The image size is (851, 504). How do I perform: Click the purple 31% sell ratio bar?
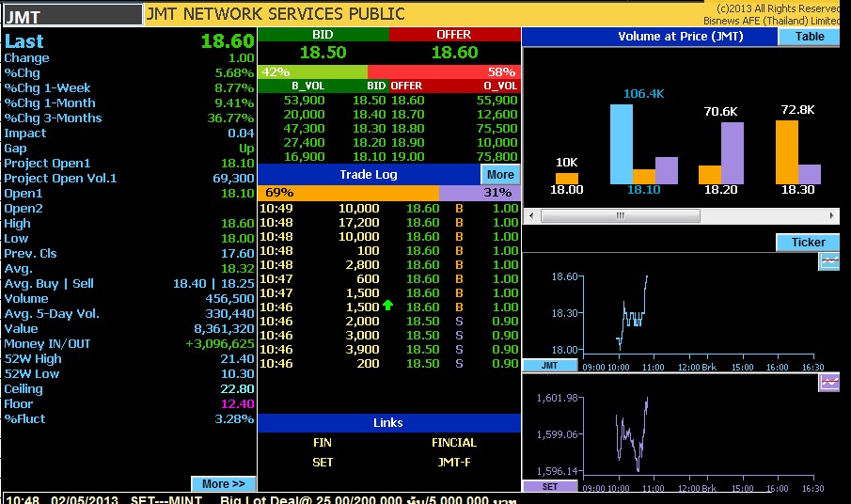point(480,193)
